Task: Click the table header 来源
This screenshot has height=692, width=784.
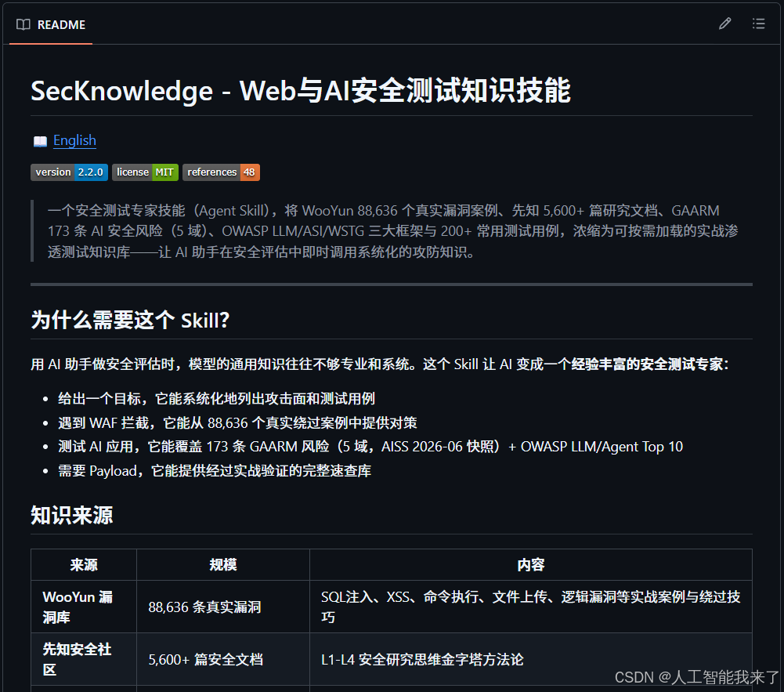Action: click(x=84, y=565)
